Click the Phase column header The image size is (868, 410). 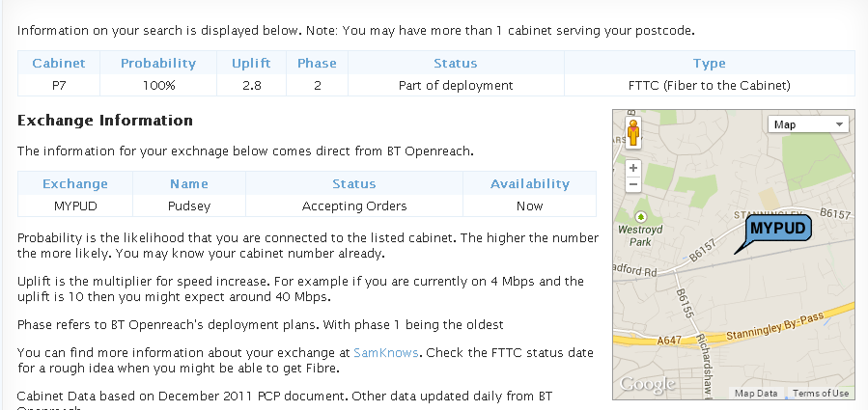coord(317,63)
